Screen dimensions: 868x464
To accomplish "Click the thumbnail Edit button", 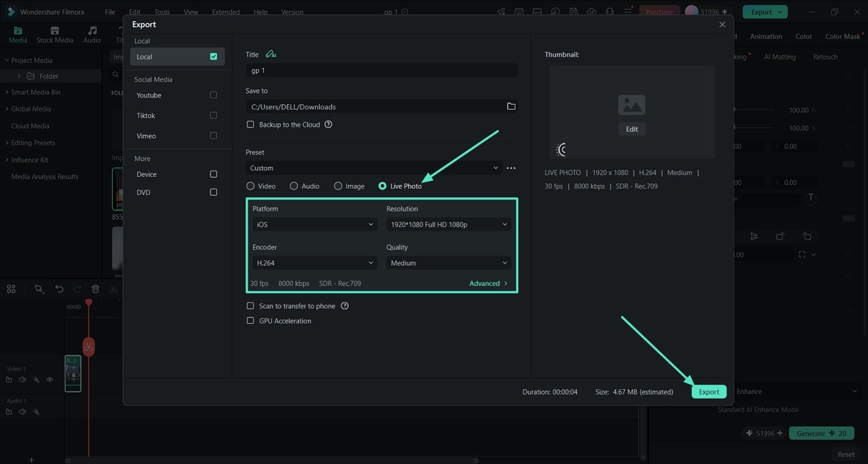I will 632,129.
